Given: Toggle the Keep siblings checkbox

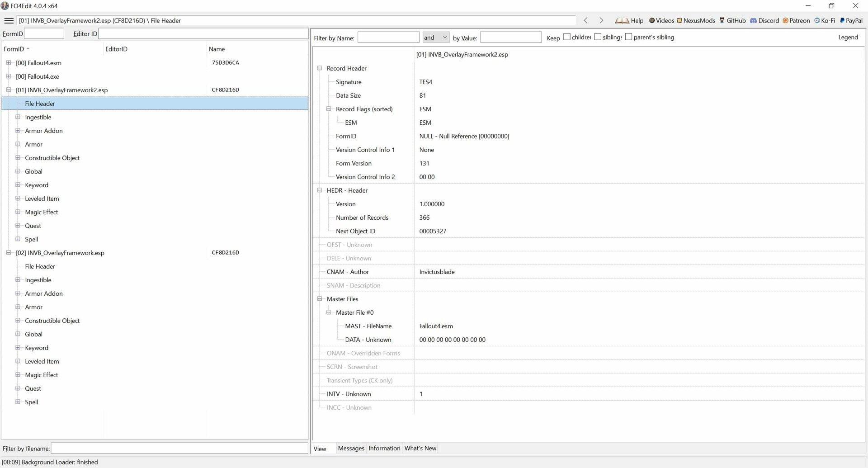Looking at the screenshot, I should (x=598, y=37).
